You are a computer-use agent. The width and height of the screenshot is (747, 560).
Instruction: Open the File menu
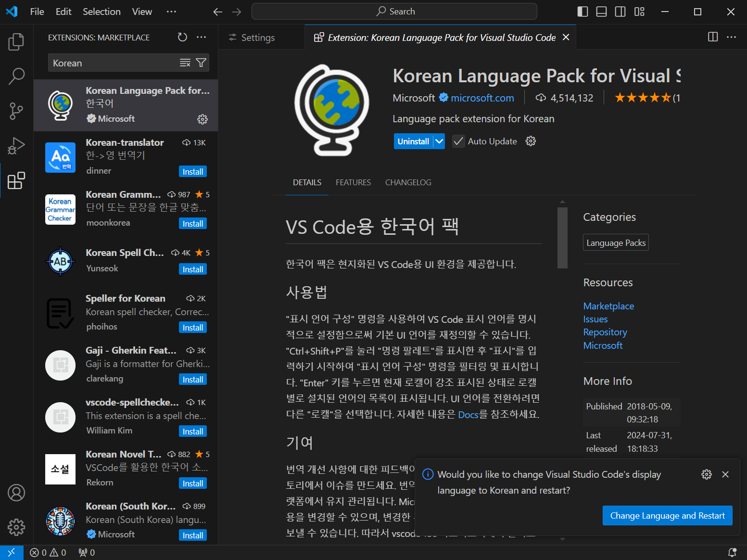(x=37, y=12)
